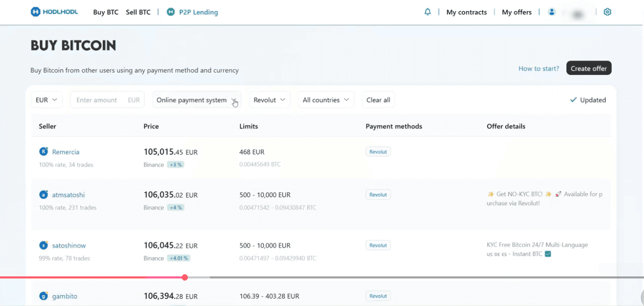Click the 106.39 - 403.28 EUR limit
Viewport: 644px width, 306px height.
click(x=269, y=296)
